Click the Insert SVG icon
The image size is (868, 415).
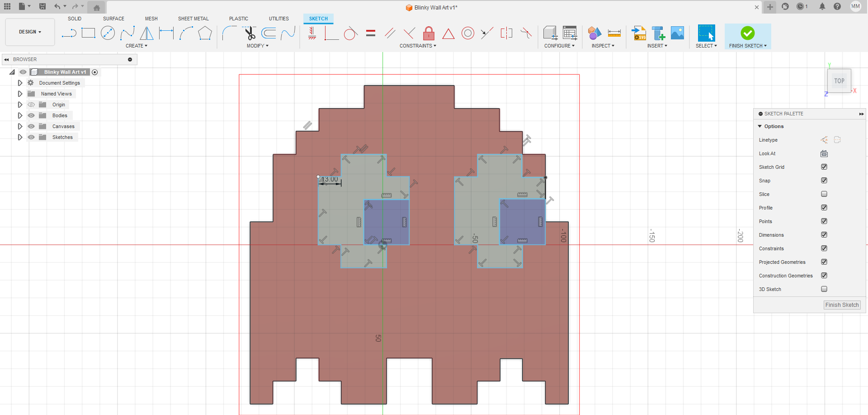639,33
